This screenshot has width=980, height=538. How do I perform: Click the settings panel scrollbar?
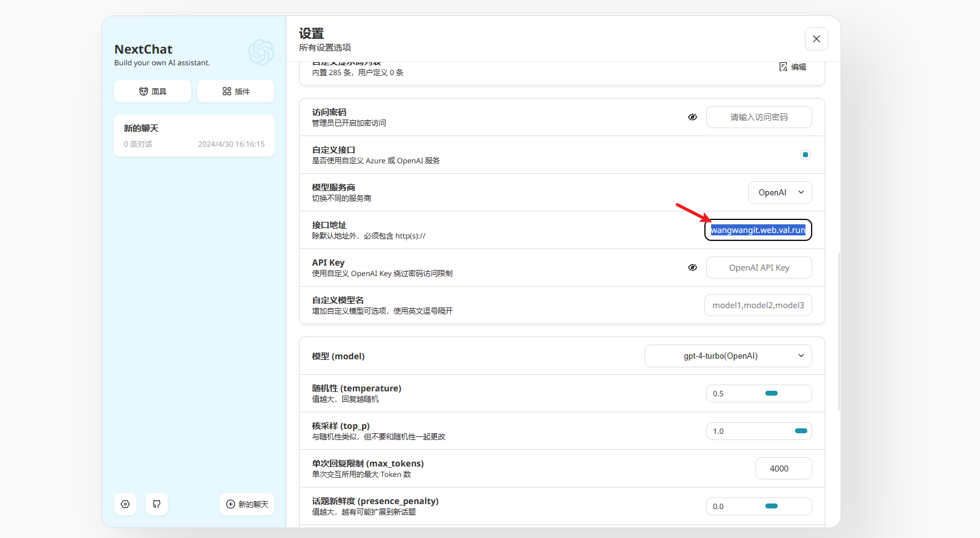839,332
